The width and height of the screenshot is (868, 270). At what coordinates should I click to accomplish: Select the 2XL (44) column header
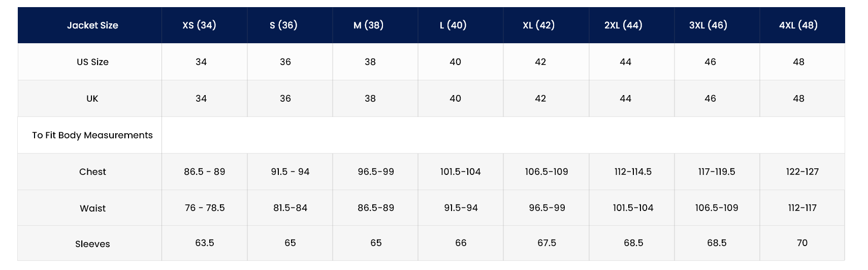click(623, 25)
